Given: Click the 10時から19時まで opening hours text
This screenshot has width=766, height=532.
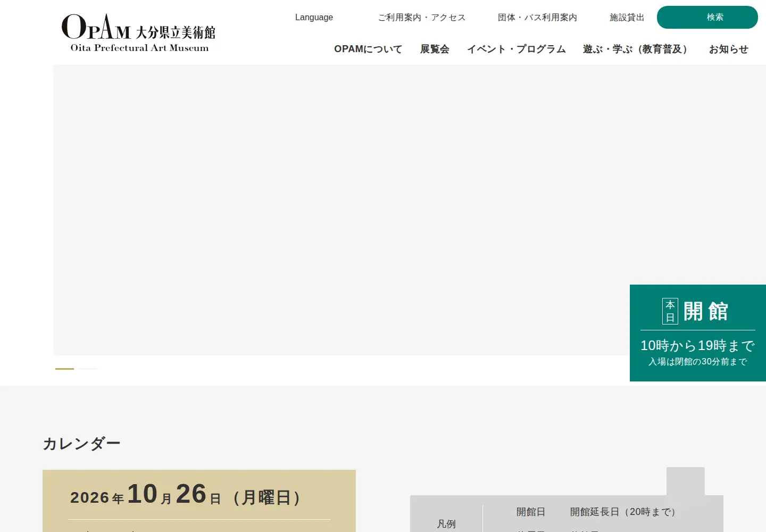Looking at the screenshot, I should [698, 346].
